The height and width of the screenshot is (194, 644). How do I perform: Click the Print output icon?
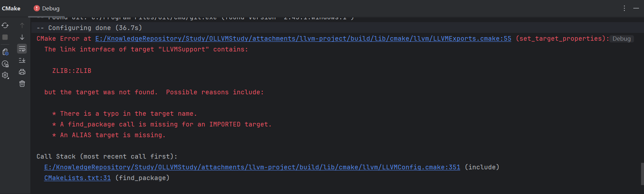pyautogui.click(x=22, y=72)
